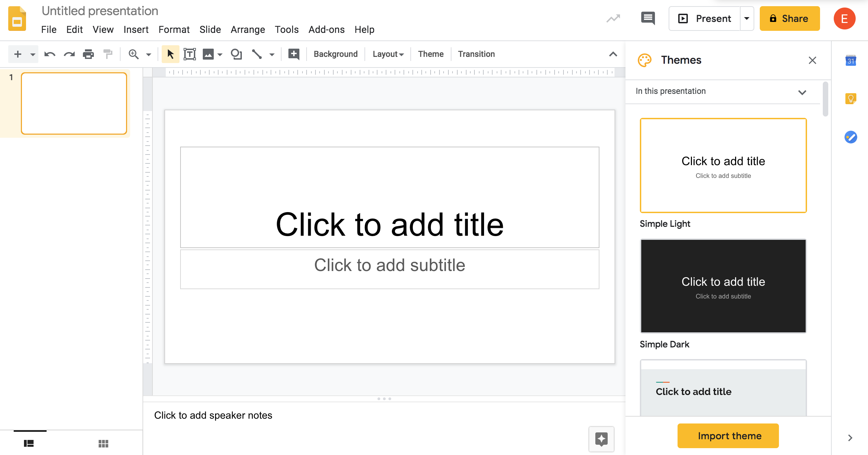This screenshot has width=868, height=455.
Task: Open the Present options dropdown arrow
Action: [747, 19]
